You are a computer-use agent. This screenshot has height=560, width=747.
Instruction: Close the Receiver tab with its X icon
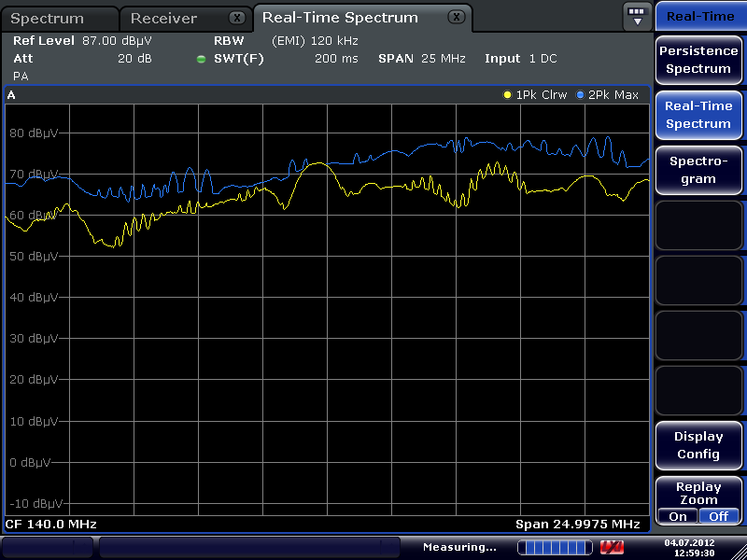[x=238, y=18]
